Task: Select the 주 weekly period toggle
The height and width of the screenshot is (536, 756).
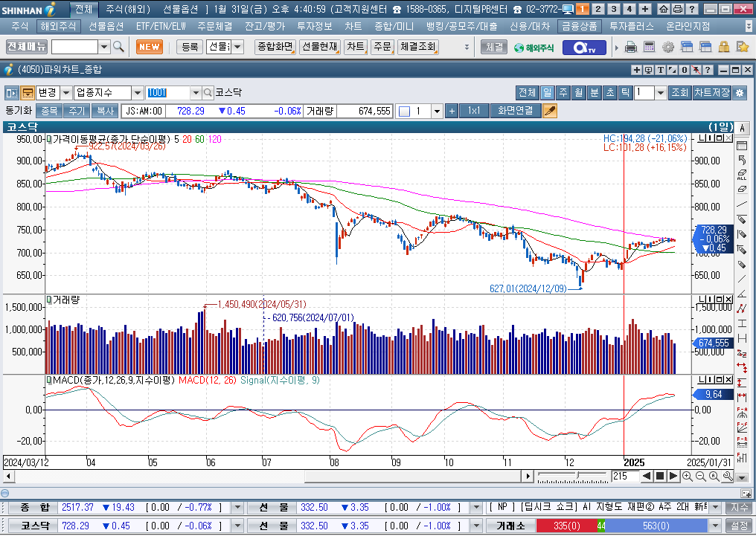Action: [x=563, y=92]
